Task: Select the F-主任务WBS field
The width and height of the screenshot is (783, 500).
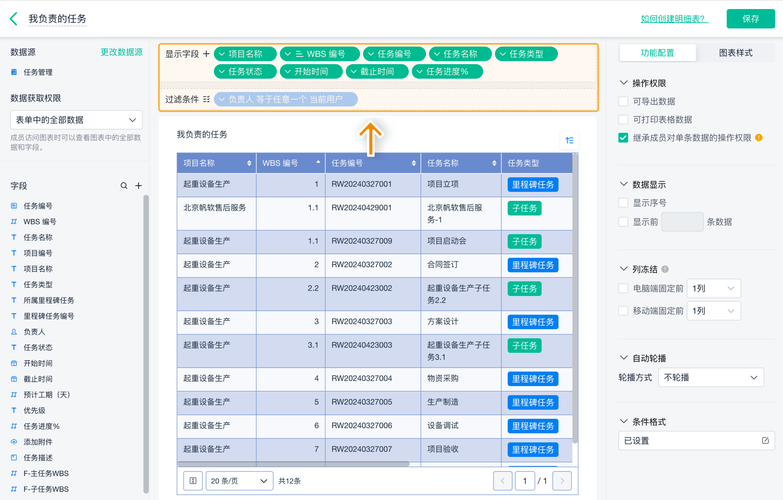Action: [x=45, y=474]
